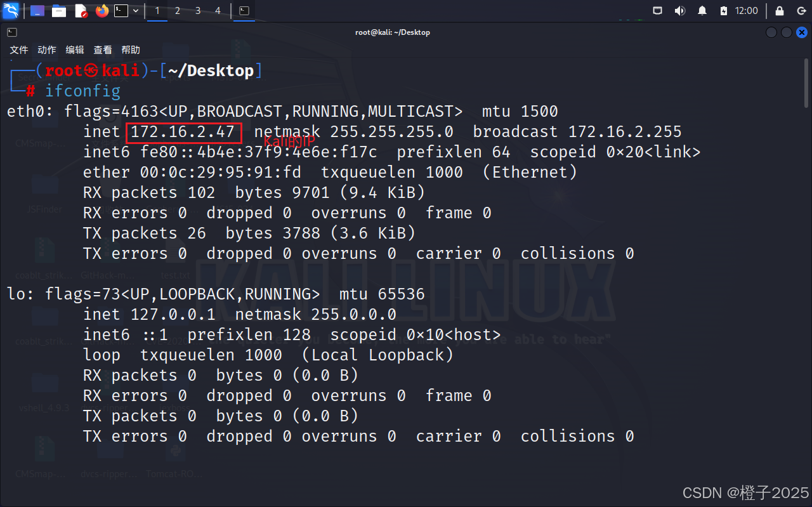This screenshot has width=812, height=507.
Task: Lock the screen with the padlock icon
Action: (x=780, y=11)
